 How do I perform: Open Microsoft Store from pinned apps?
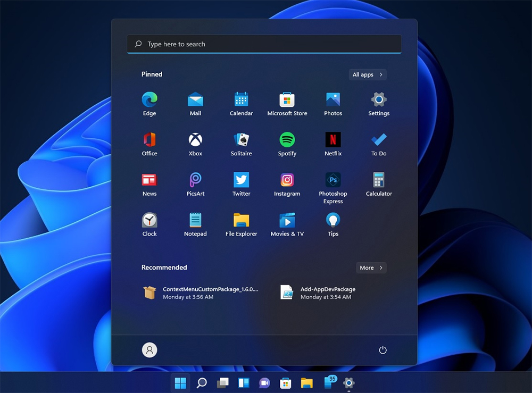(287, 100)
